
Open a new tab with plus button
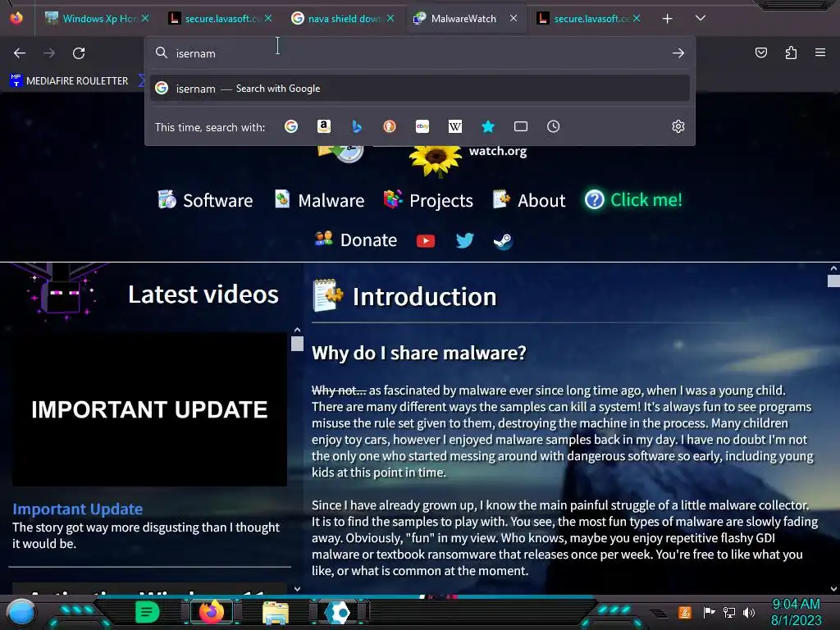click(x=668, y=19)
